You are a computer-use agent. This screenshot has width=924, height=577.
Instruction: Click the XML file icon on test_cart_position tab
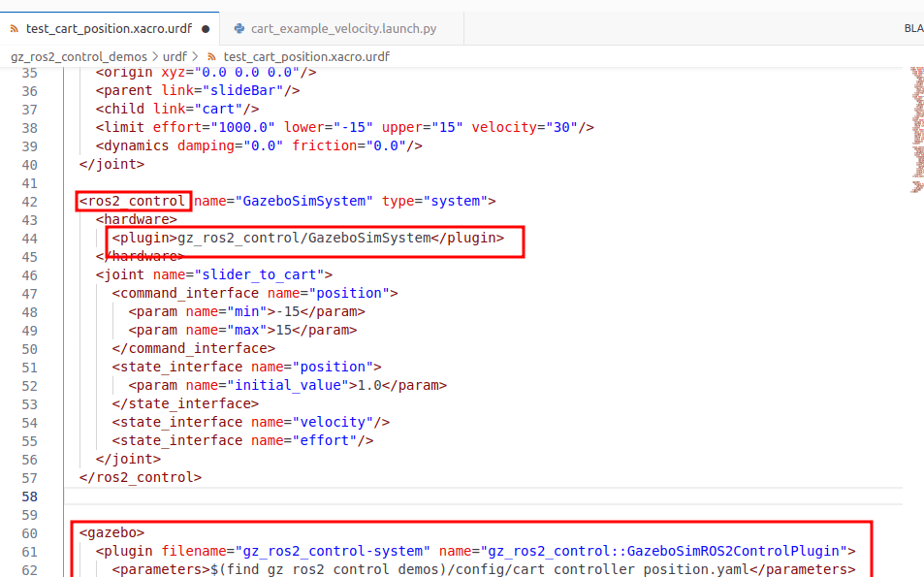coord(14,29)
